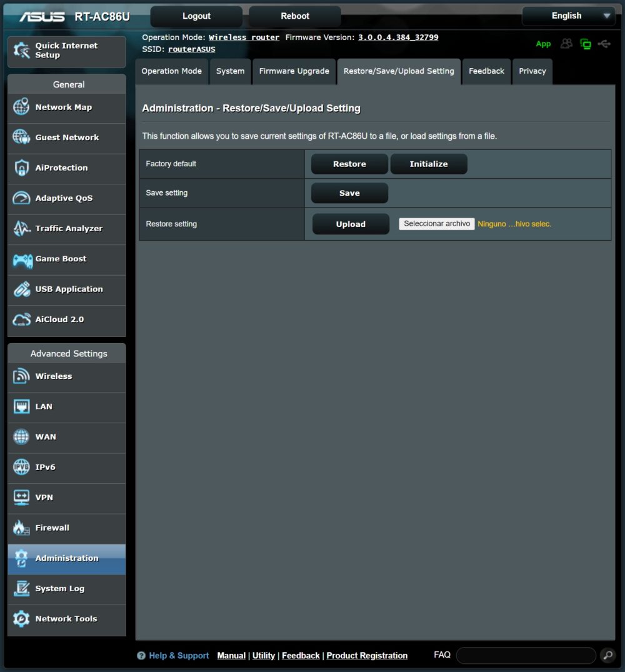
Task: Click the USB status icon in header
Action: [604, 44]
